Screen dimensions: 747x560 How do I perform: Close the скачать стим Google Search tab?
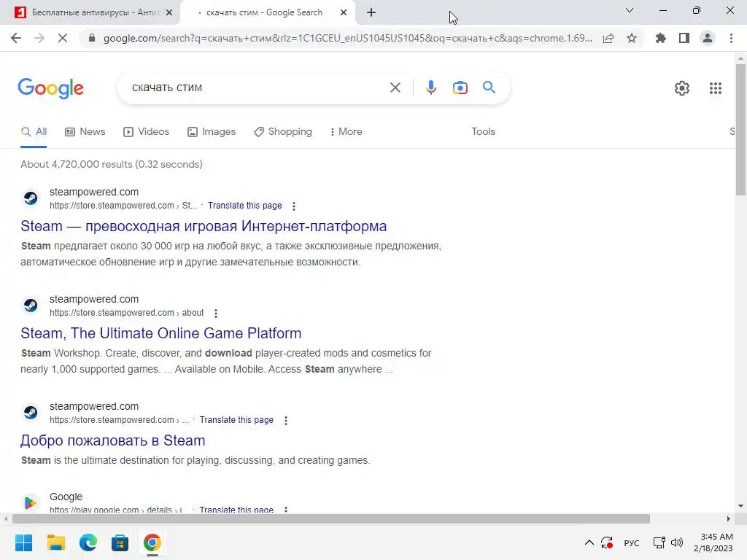coord(344,13)
